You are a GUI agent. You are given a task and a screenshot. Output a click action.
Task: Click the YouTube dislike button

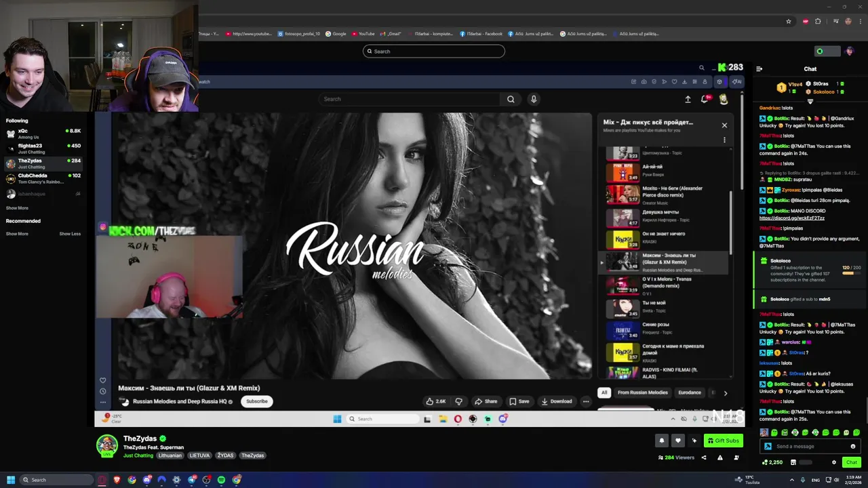point(458,401)
